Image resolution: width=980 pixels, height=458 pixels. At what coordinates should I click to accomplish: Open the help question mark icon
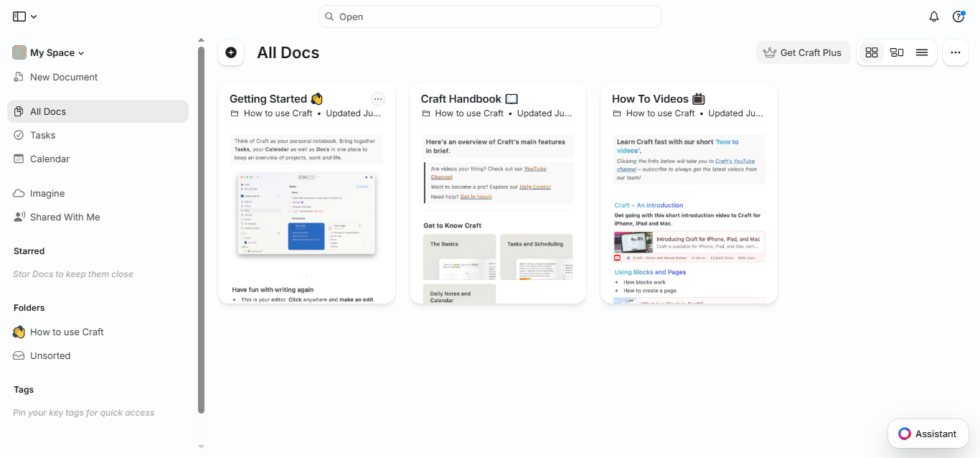coord(958,17)
